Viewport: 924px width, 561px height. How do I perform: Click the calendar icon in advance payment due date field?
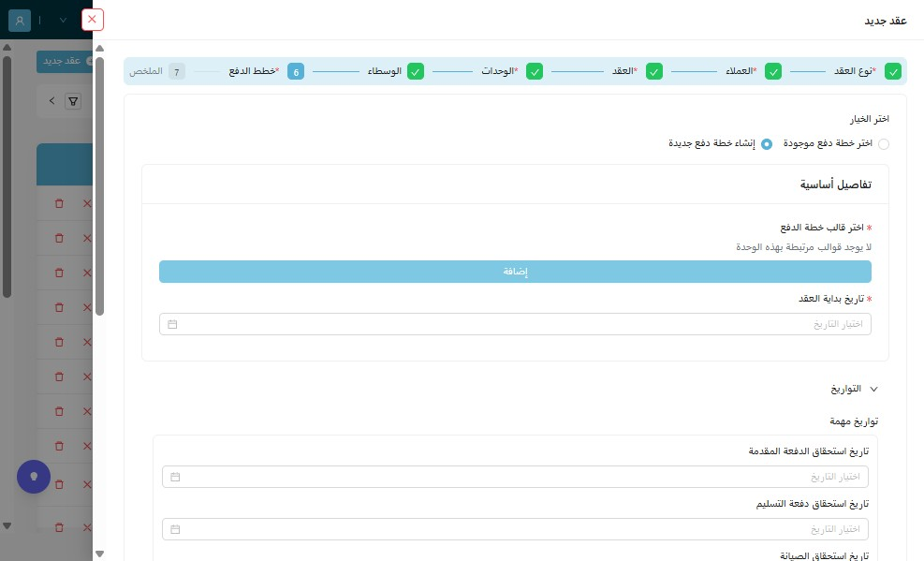[175, 477]
